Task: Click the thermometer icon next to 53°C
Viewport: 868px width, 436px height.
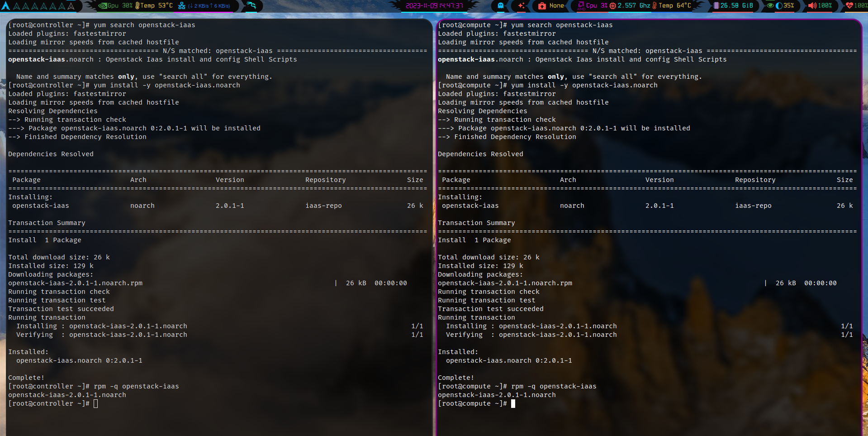Action: [138, 6]
